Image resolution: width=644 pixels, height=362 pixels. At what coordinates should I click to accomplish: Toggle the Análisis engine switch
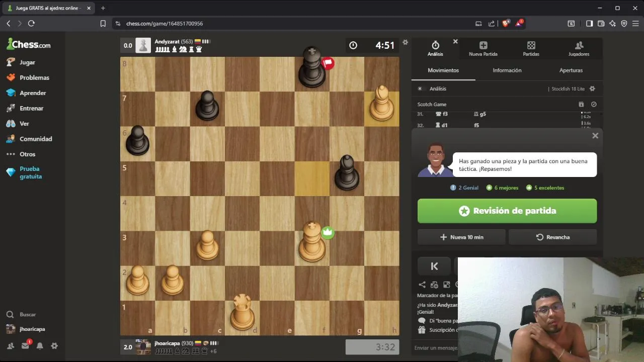click(420, 88)
